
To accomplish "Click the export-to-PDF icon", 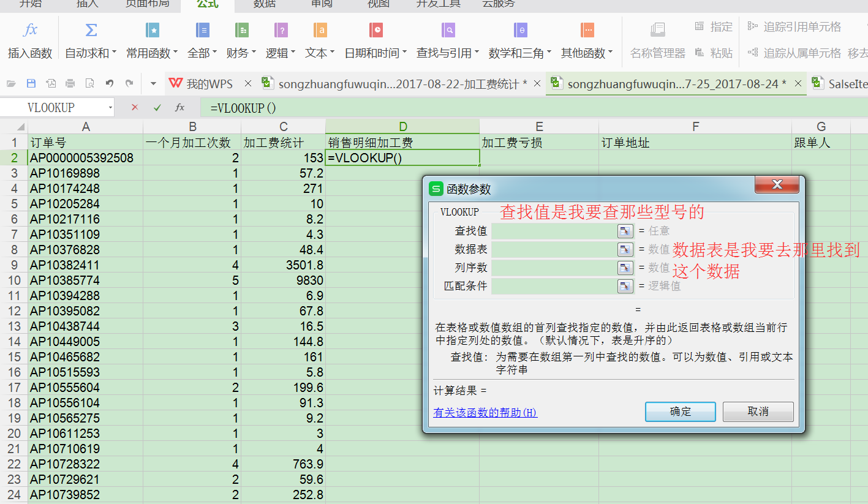I will click(50, 83).
